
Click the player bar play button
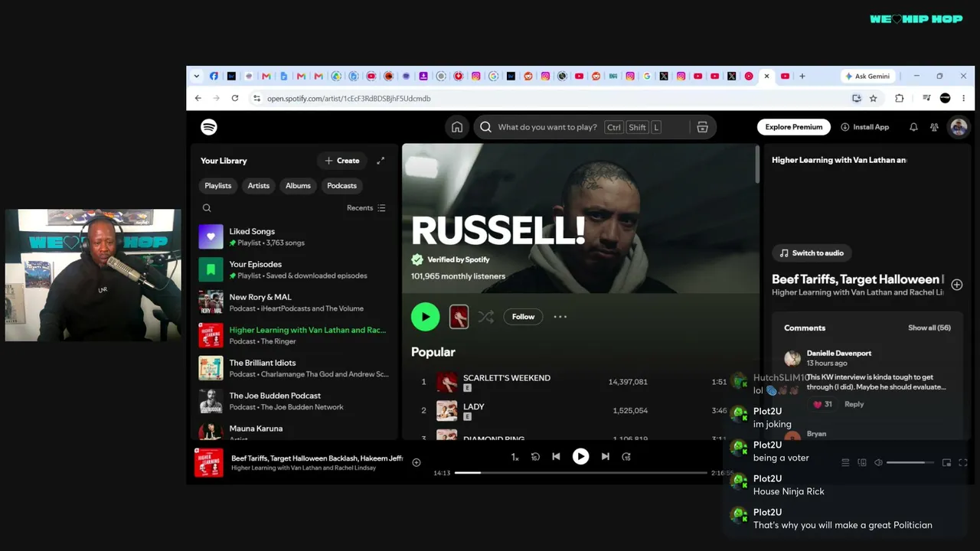click(x=581, y=457)
